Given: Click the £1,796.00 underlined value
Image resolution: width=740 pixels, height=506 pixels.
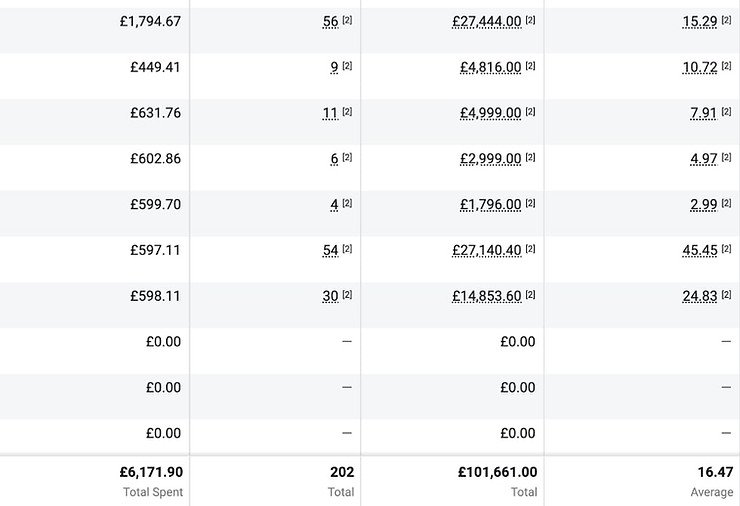Looking at the screenshot, I should (490, 205).
